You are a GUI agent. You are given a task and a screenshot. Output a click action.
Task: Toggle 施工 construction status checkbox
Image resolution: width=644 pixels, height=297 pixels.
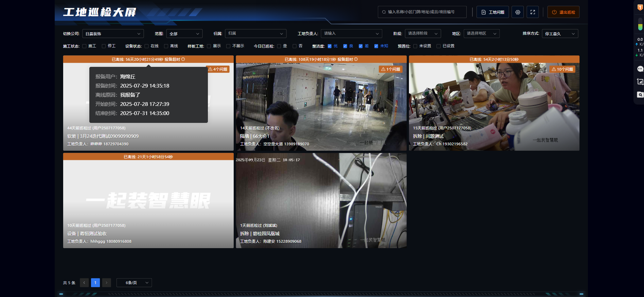(84, 46)
